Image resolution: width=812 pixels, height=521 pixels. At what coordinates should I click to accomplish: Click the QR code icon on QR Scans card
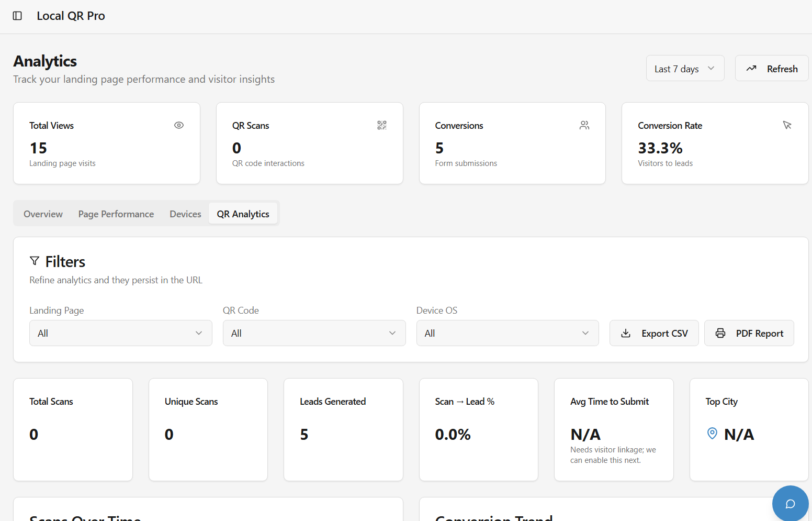click(381, 125)
